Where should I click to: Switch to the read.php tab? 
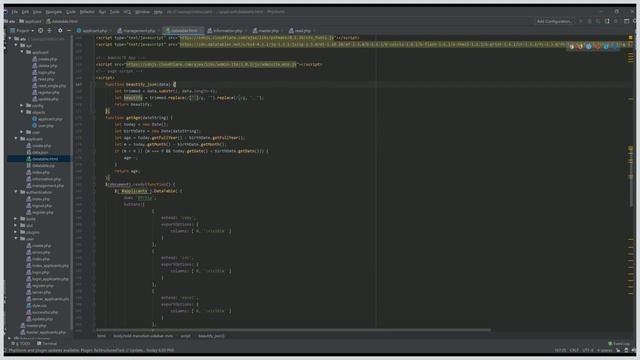click(302, 31)
